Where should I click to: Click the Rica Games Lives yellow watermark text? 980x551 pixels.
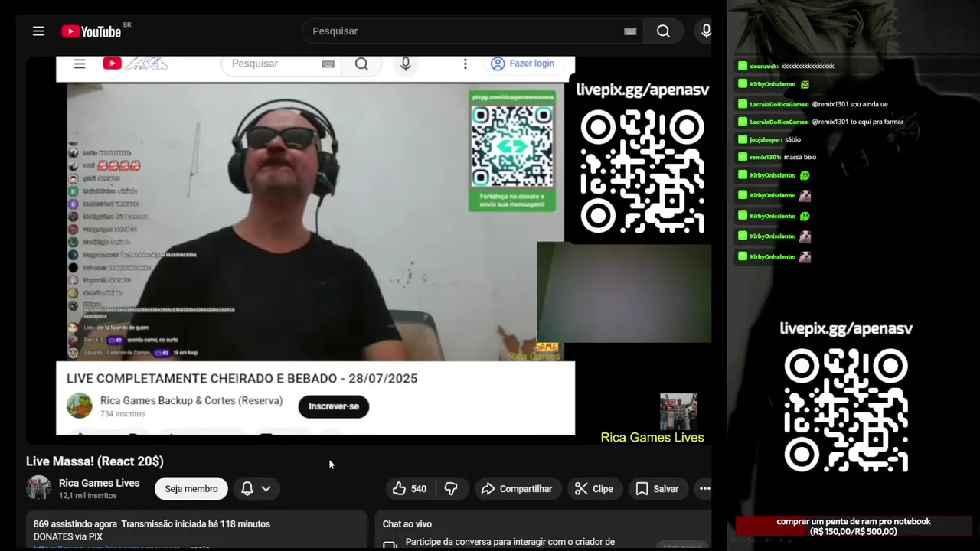point(652,438)
